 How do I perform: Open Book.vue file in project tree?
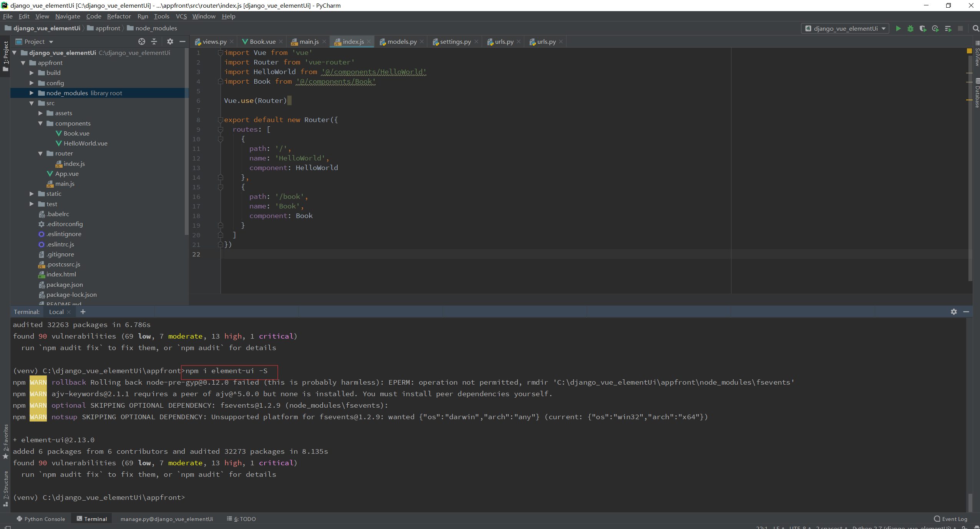pos(76,133)
